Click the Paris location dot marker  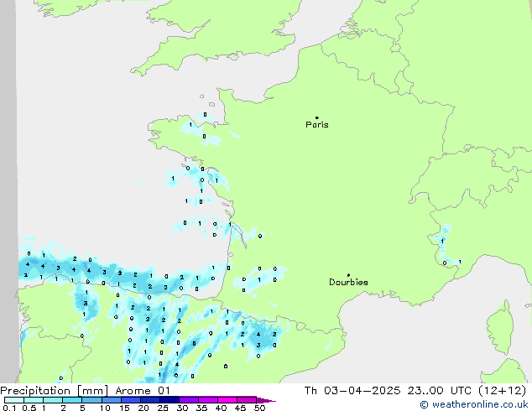coord(317,117)
